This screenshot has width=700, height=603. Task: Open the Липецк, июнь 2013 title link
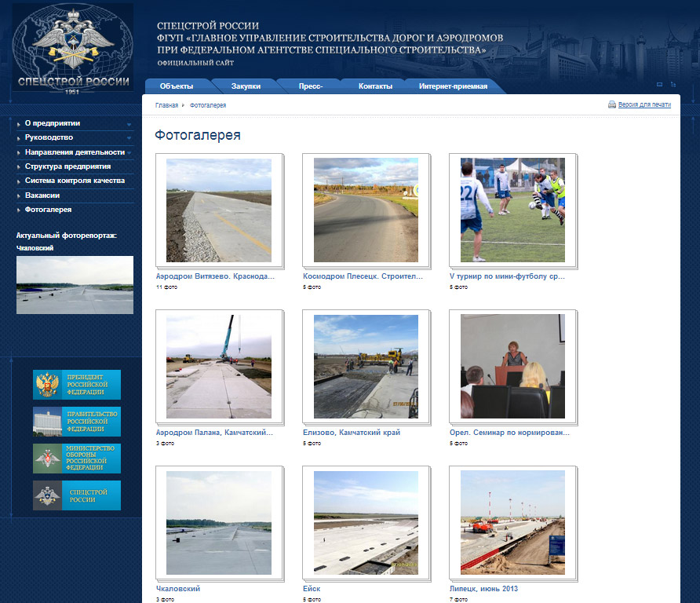coord(484,589)
